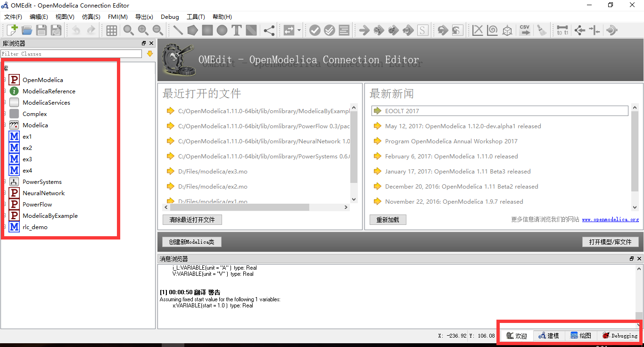The height and width of the screenshot is (347, 644).
Task: Select the Line shape tool
Action: 178,31
